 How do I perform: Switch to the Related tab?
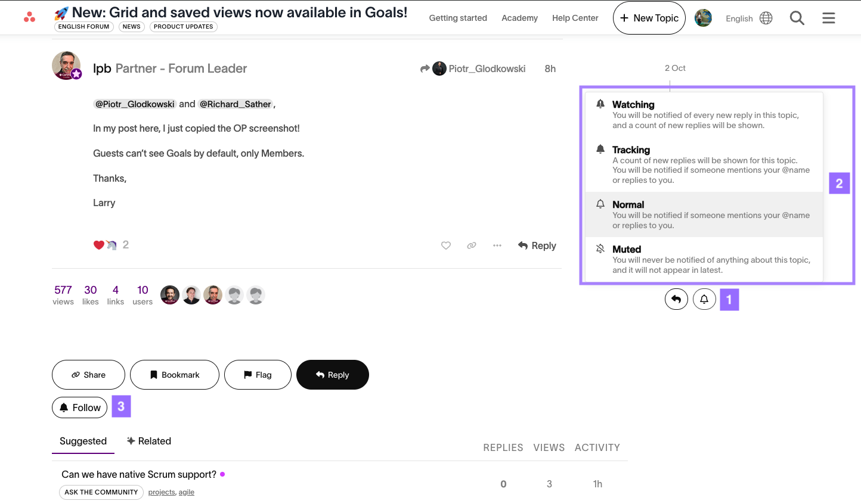pyautogui.click(x=148, y=441)
